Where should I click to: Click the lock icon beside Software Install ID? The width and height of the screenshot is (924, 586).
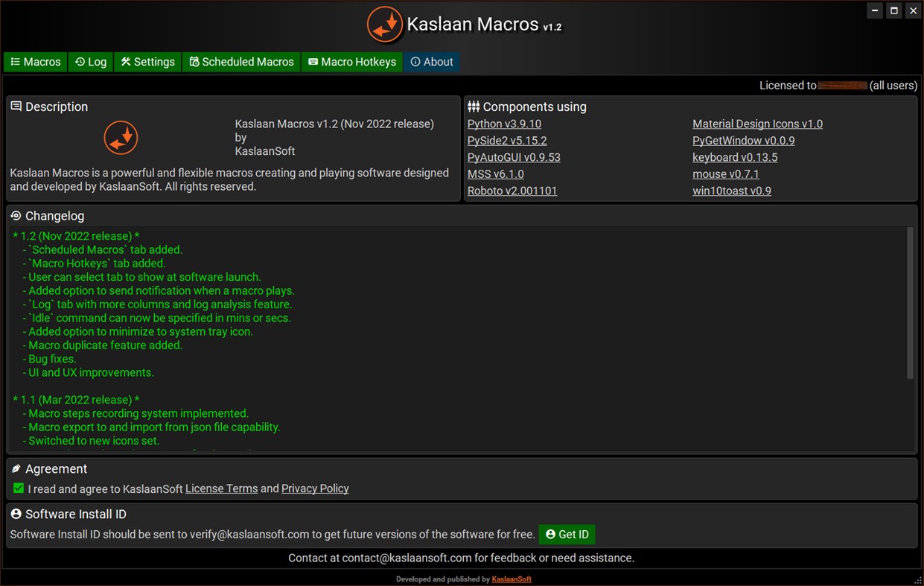(15, 514)
